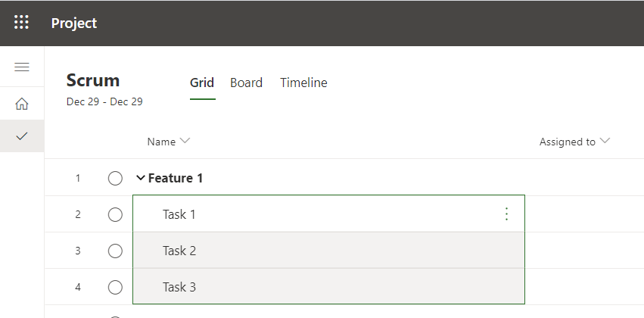
Task: Open the app launcher waffle icon
Action: 22,23
